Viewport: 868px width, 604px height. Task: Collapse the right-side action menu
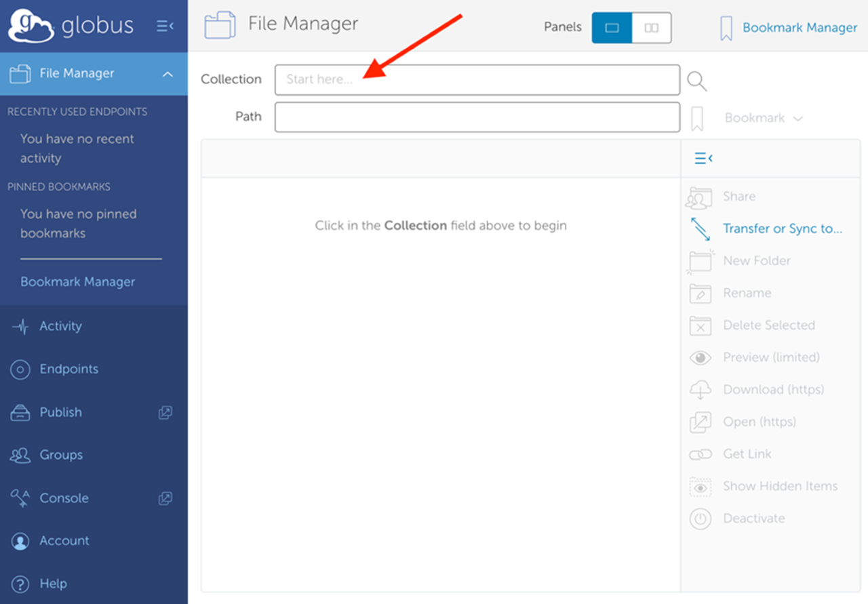coord(703,158)
